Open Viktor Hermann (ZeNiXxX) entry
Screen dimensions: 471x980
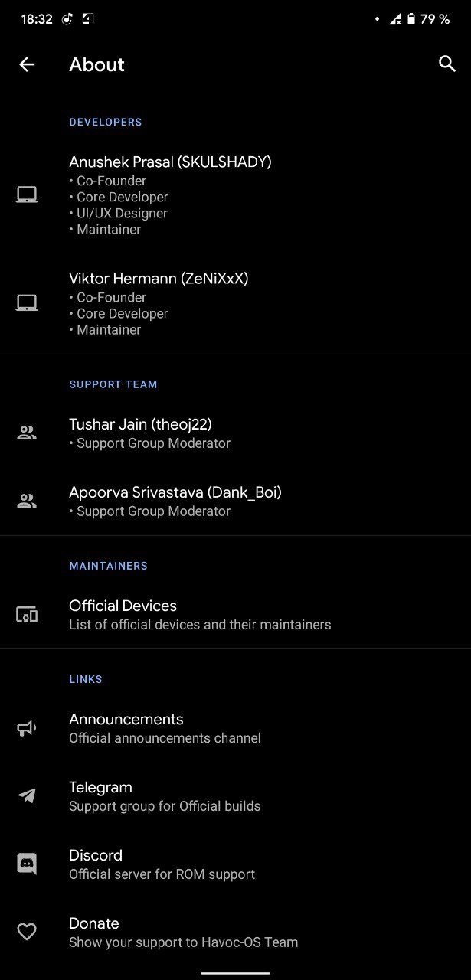coord(235,303)
